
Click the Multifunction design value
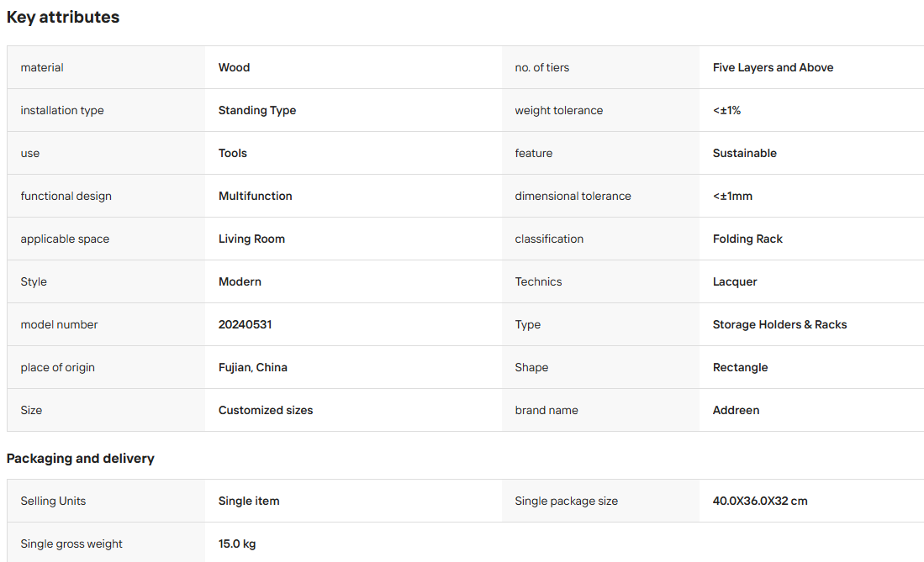coord(255,197)
